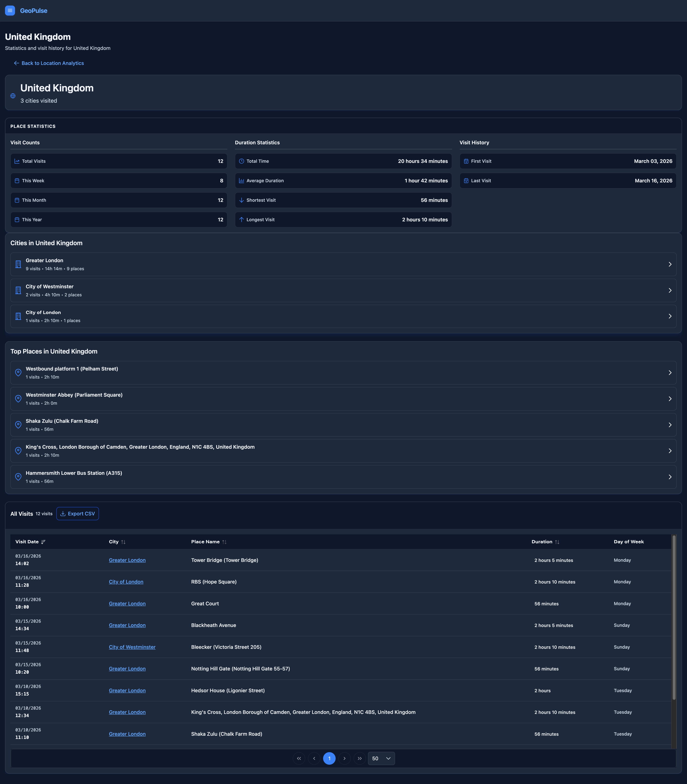
Task: Click the Total Visits chart icon
Action: [17, 161]
